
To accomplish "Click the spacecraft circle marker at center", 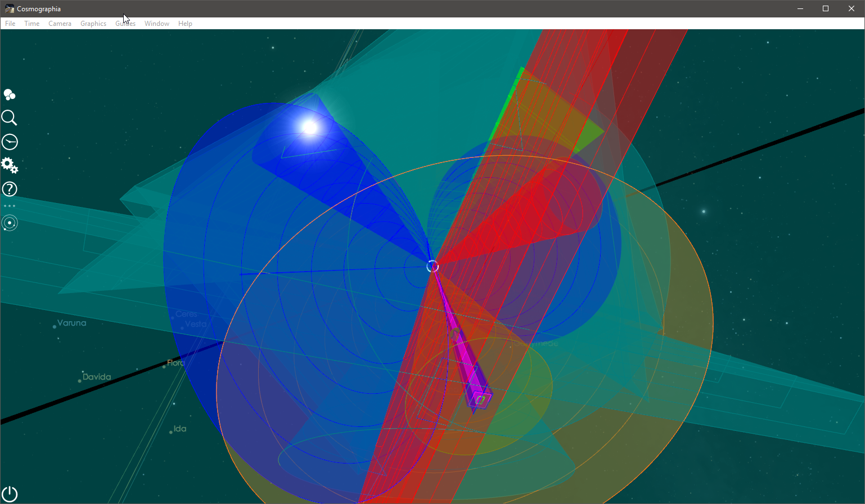I will (432, 266).
